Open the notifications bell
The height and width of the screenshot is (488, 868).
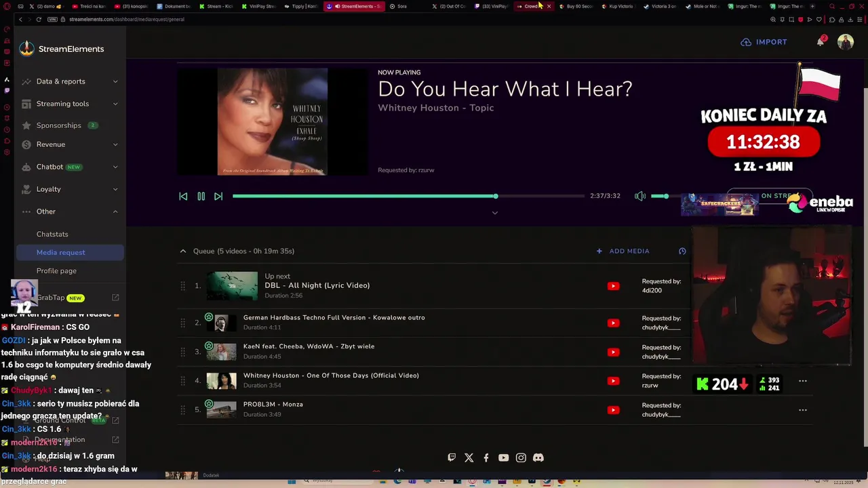821,42
